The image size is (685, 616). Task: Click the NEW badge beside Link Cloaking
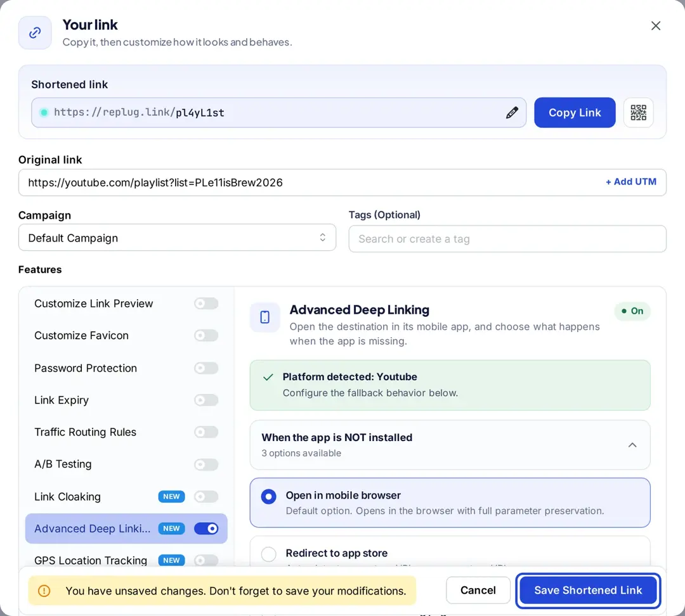[171, 496]
